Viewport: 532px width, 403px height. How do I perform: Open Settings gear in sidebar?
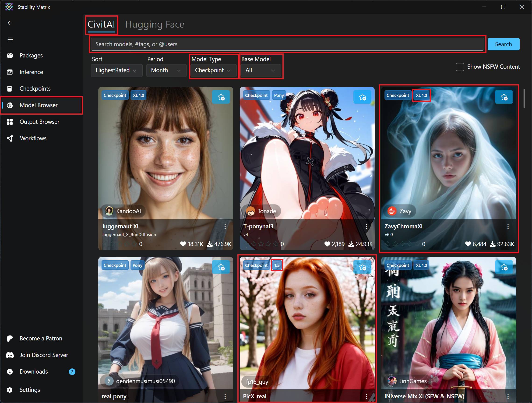[10, 390]
